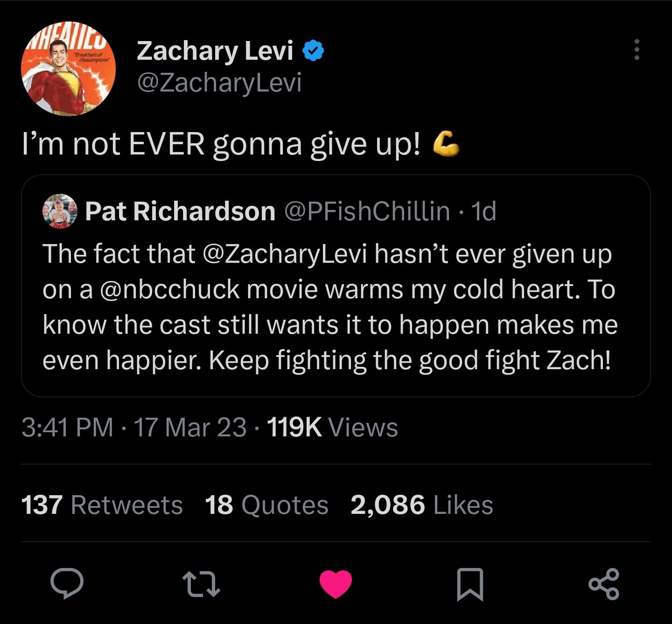
Task: Open the @ZacharyLevi handle under name
Action: pyautogui.click(x=219, y=83)
